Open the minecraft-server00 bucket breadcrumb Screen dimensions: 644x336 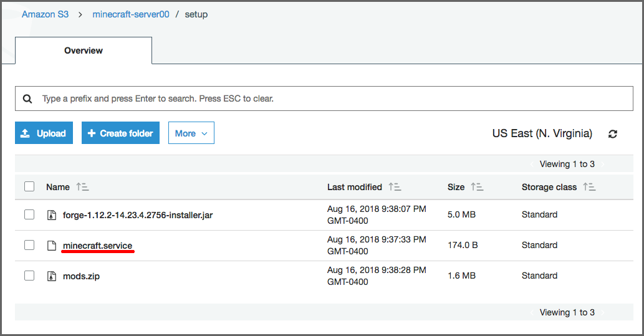131,14
